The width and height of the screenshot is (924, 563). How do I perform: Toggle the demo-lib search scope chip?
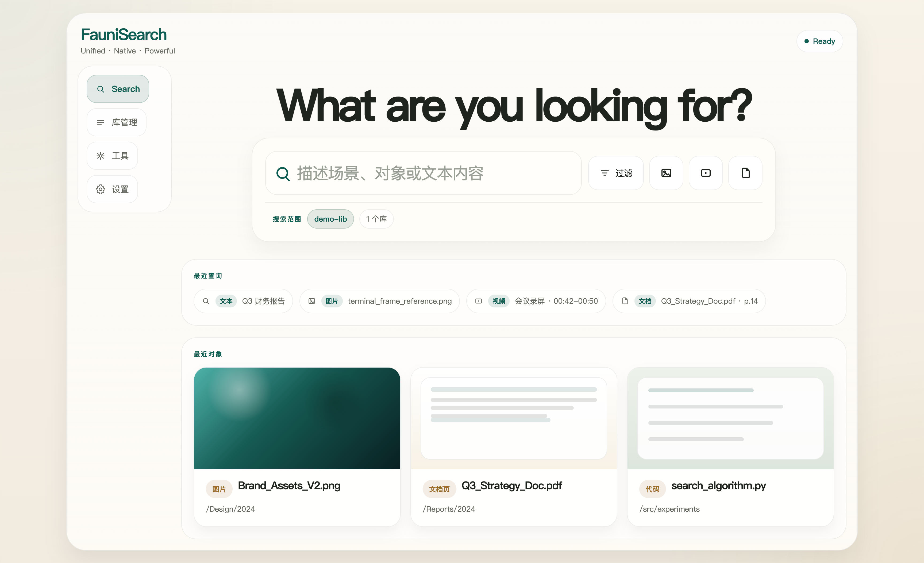(x=330, y=219)
